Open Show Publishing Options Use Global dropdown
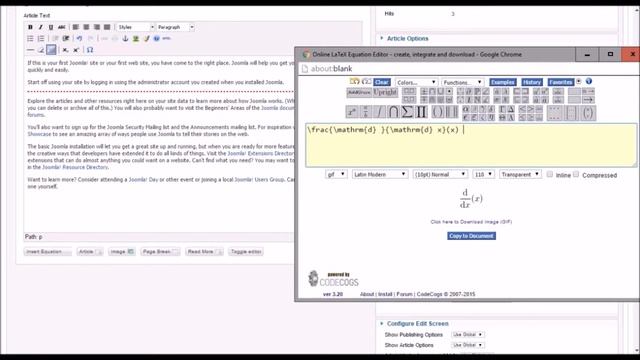This screenshot has width=640, height=360. click(468, 334)
